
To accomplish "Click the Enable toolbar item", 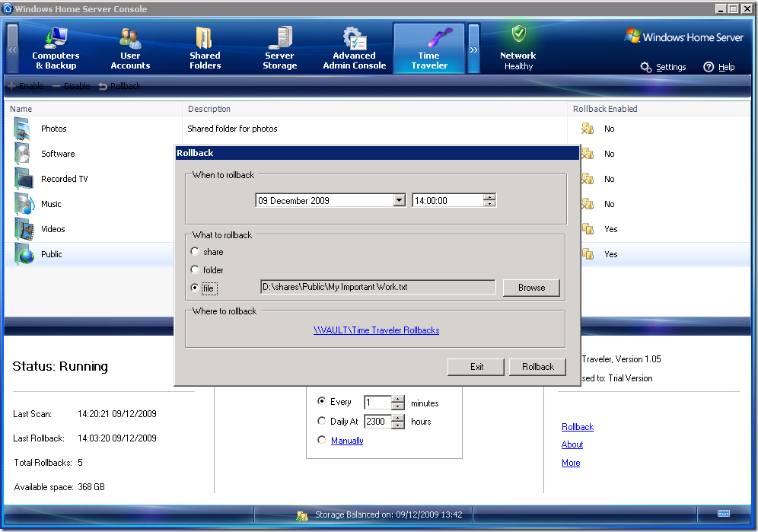I will pyautogui.click(x=26, y=86).
